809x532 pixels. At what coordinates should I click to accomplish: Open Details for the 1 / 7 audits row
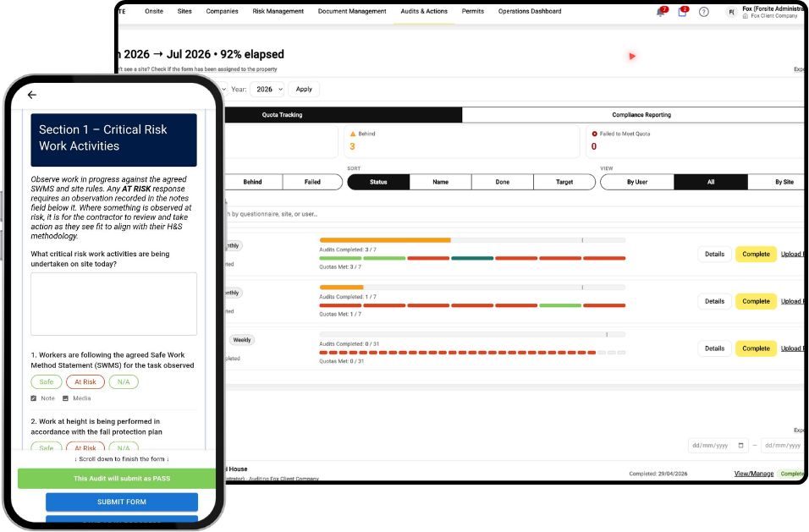(x=714, y=302)
